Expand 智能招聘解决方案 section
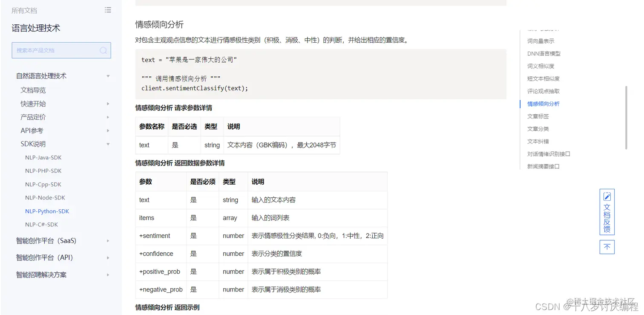The width and height of the screenshot is (644, 315). pyautogui.click(x=107, y=275)
